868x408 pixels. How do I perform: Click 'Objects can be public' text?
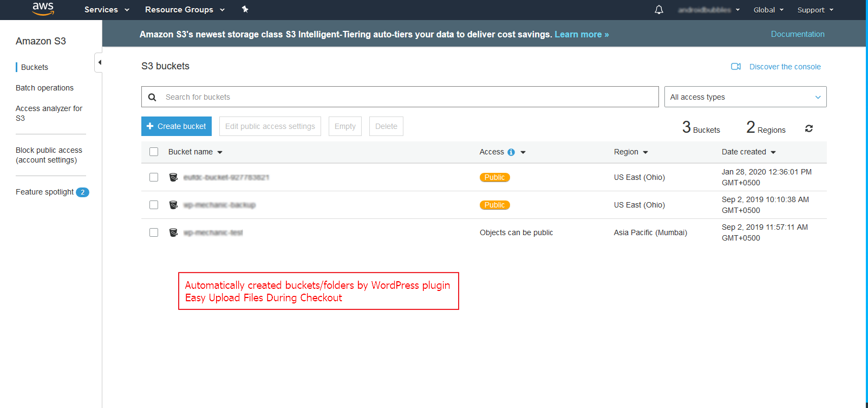pos(517,232)
